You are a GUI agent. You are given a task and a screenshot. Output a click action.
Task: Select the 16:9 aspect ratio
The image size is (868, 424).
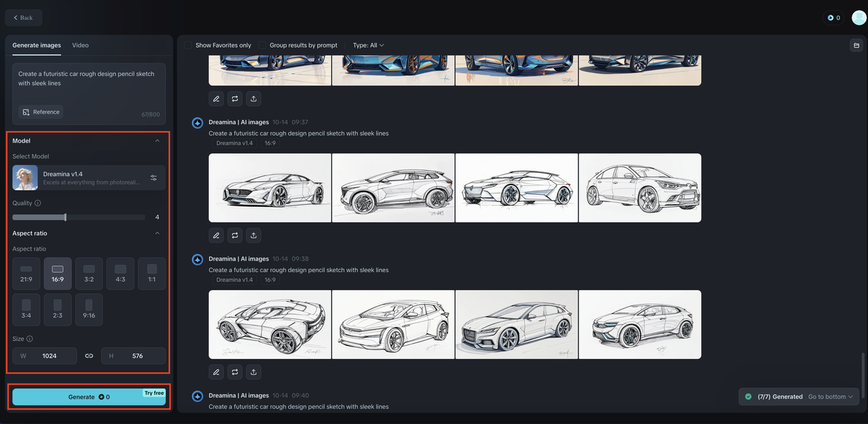point(58,273)
